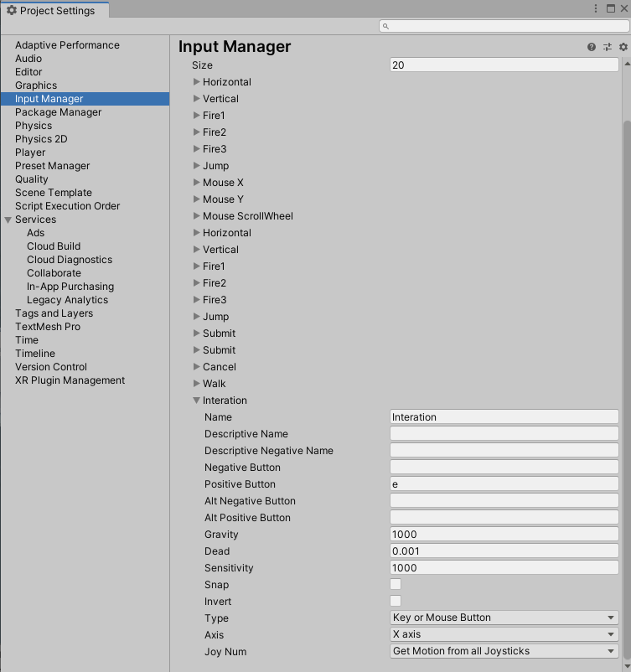Expand the Walk axis entry
The image size is (631, 672).
(196, 384)
